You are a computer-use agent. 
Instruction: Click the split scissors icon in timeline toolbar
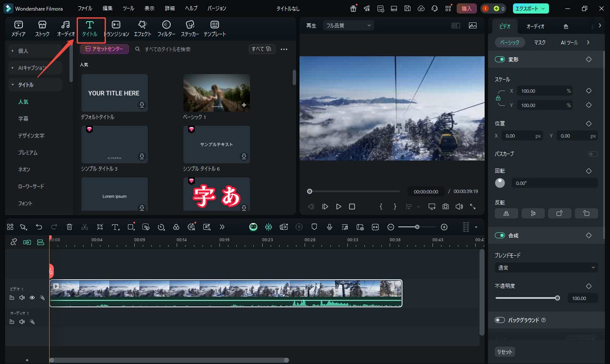click(85, 227)
